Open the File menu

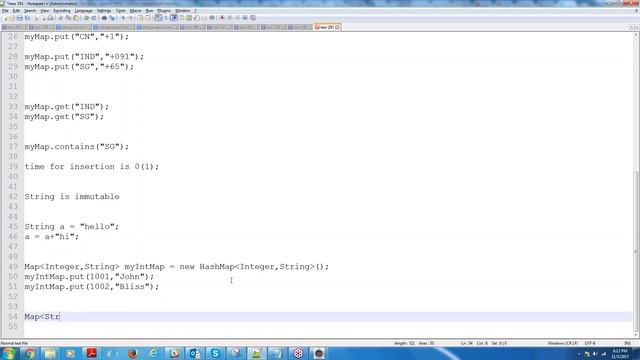point(5,11)
